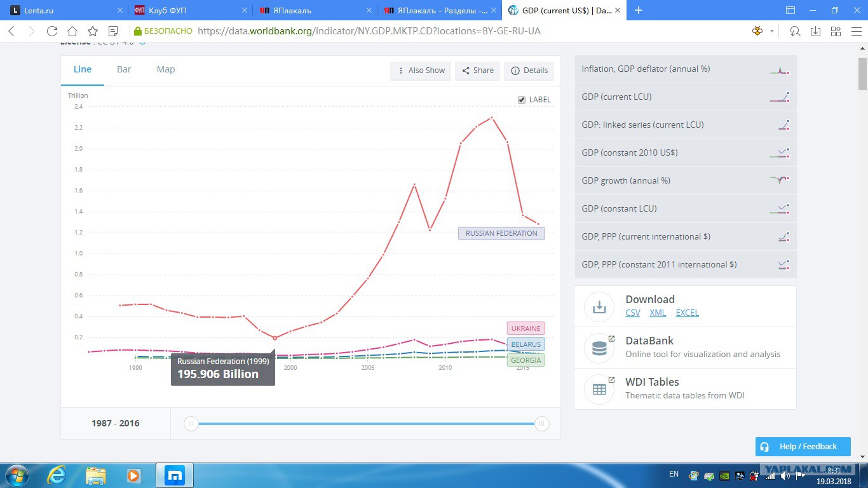Click the BELARUS chart label
Viewport: 868px width, 488px height.
pyautogui.click(x=526, y=344)
